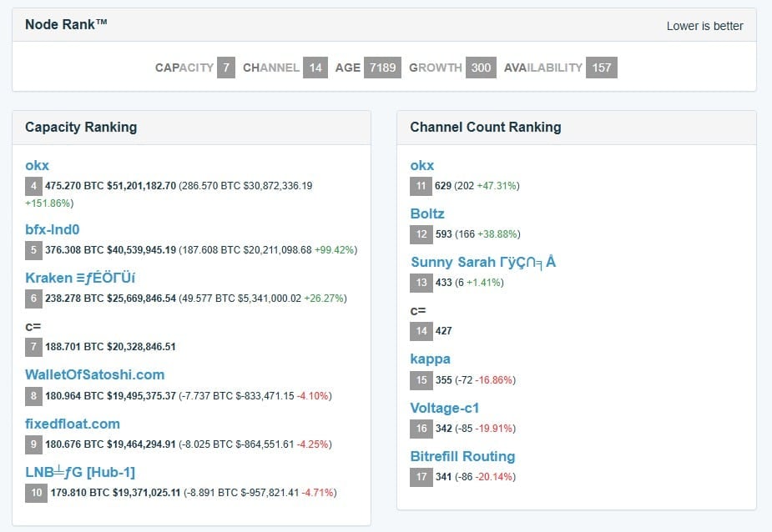Click rank badge 9 beside fixedfloat capacity
The height and width of the screenshot is (532, 772).
(x=33, y=444)
